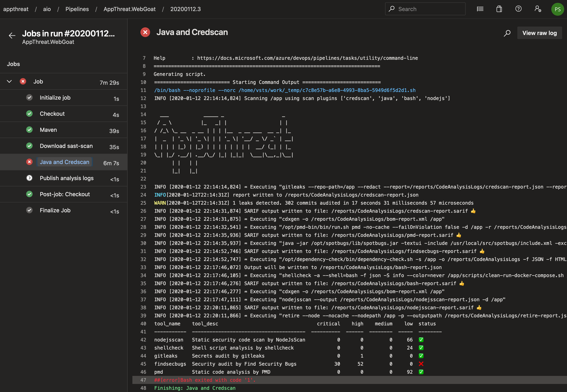Collapse the Job tree with chevron
The image size is (567, 392).
[x=9, y=81]
